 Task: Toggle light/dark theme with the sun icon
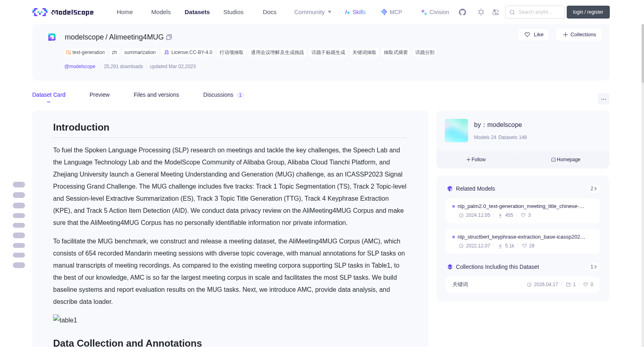tap(481, 12)
